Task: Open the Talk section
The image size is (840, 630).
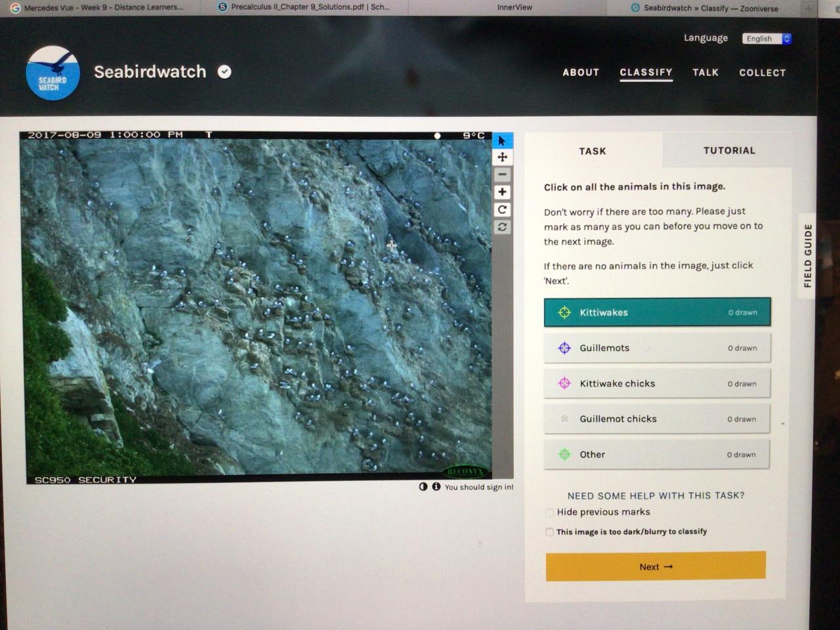Action: click(705, 73)
